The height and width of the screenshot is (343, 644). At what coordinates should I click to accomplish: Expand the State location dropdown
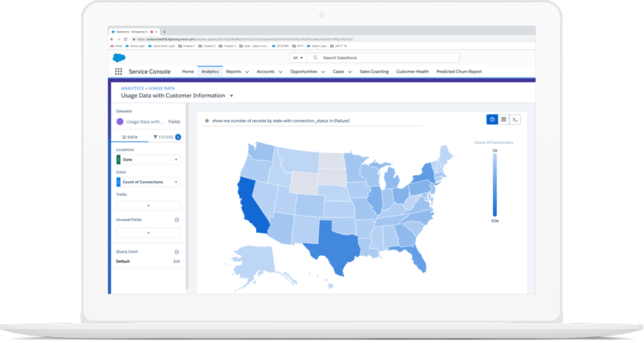pyautogui.click(x=175, y=160)
